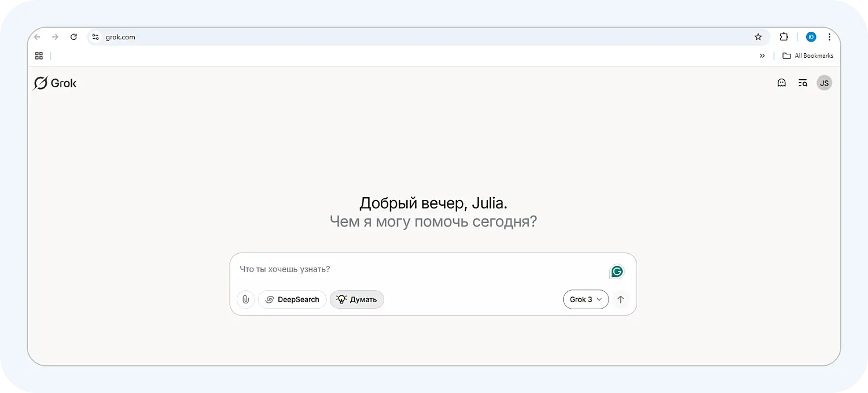Image resolution: width=868 pixels, height=393 pixels.
Task: Open Chrome three-dot menu
Action: (829, 37)
